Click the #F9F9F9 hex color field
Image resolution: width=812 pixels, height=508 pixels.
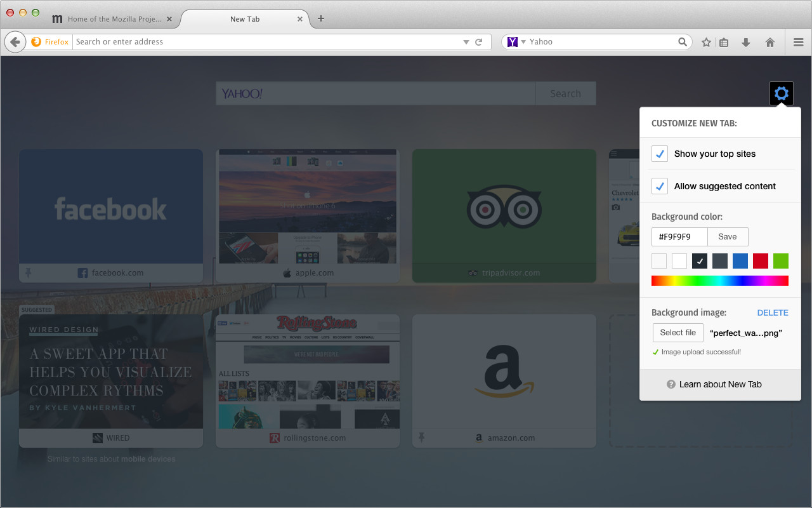pyautogui.click(x=679, y=237)
